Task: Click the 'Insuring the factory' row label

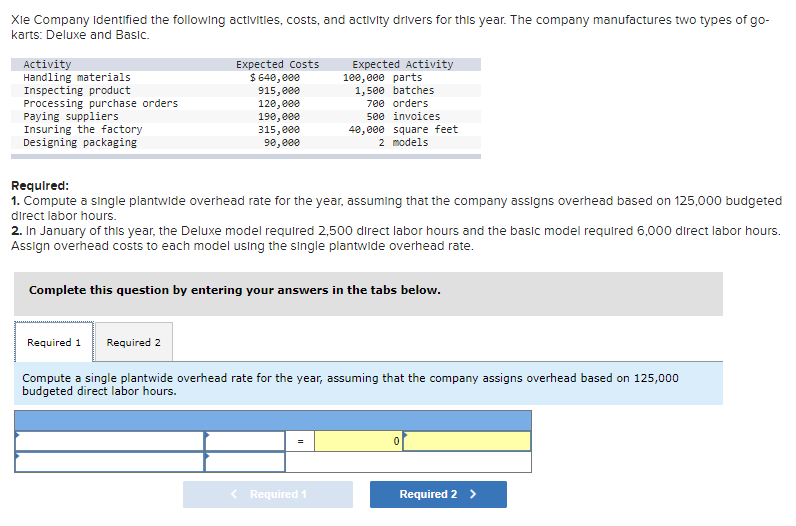Action: pos(83,129)
